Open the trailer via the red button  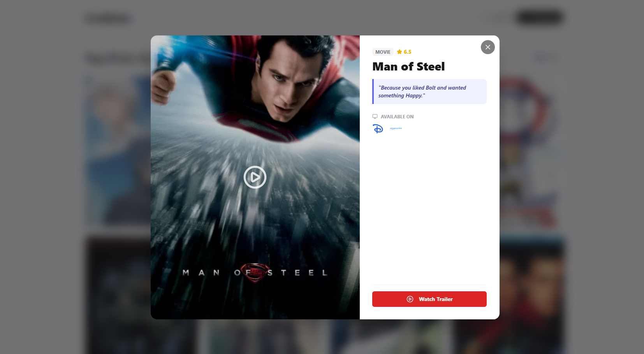pyautogui.click(x=429, y=299)
